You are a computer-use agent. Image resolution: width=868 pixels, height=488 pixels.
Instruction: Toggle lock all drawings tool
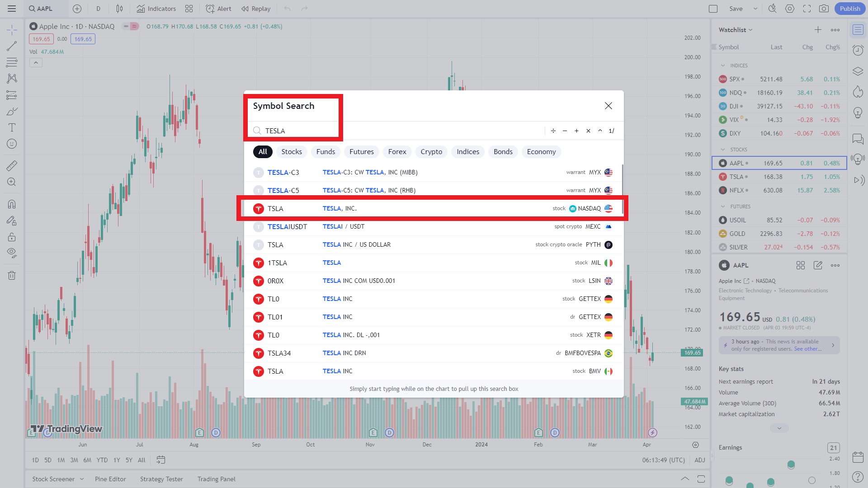click(x=12, y=237)
